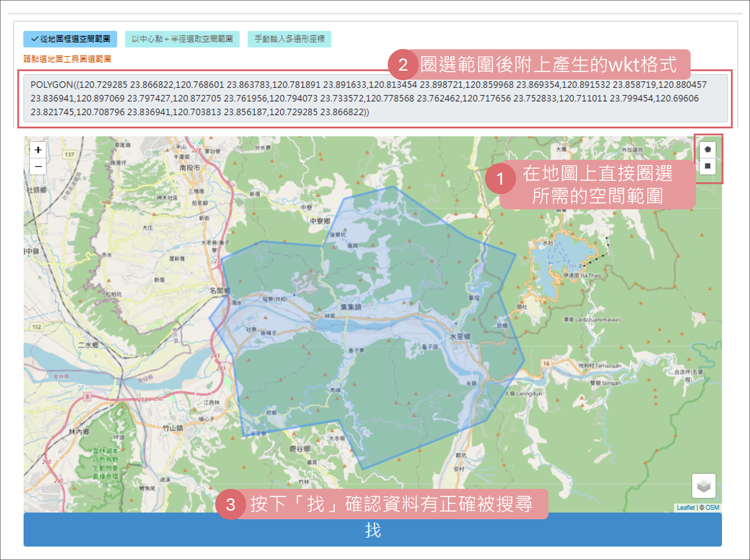
Task: Open the OSM attribution link
Action: coord(712,507)
